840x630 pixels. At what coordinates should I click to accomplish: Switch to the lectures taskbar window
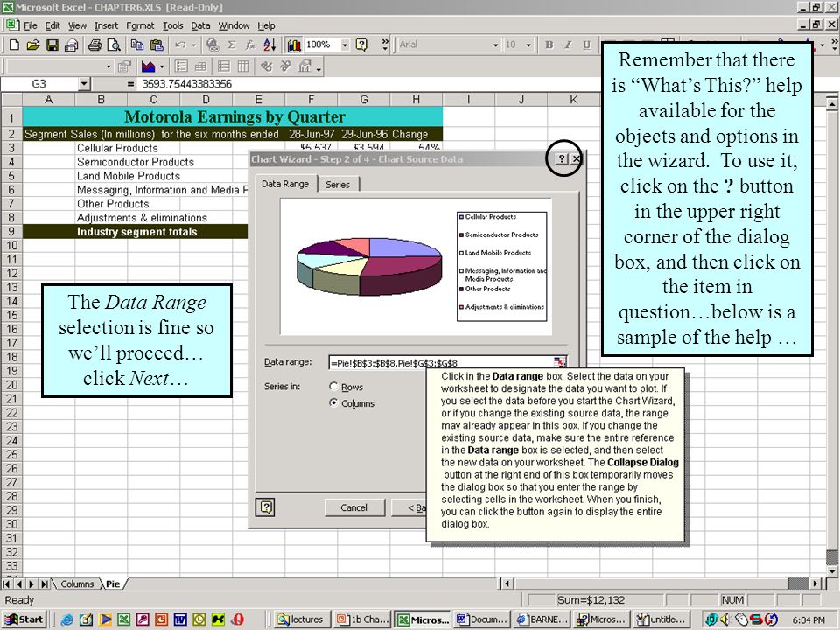click(300, 619)
